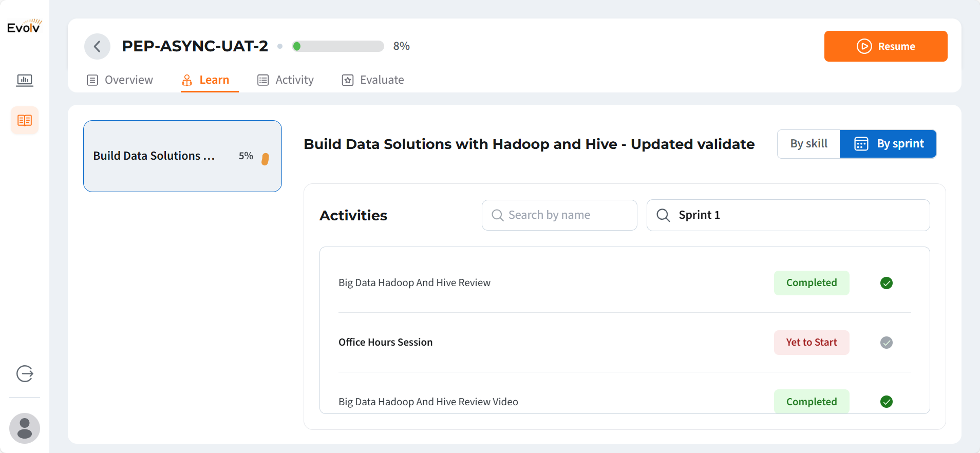Screen dimensions: 980x453
Task: Click the 8% course progress bar
Action: pos(338,46)
